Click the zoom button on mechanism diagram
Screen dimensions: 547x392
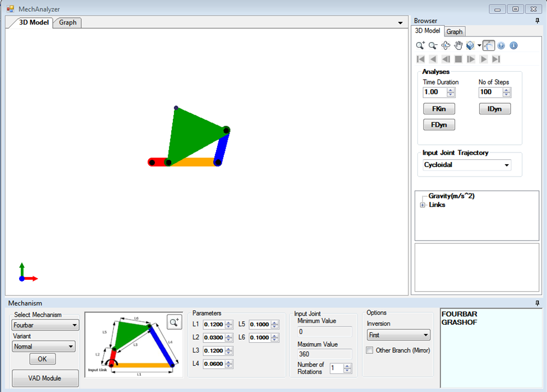tap(174, 322)
